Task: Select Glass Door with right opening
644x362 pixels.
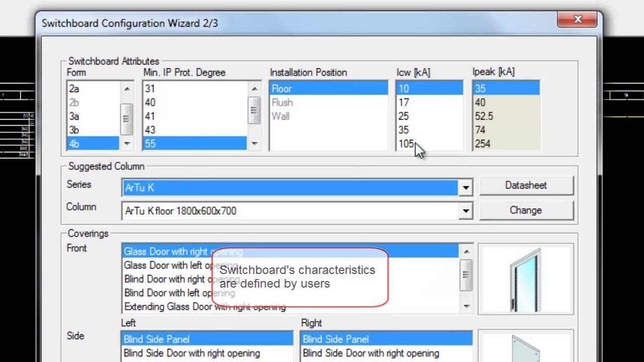Action: click(290, 251)
